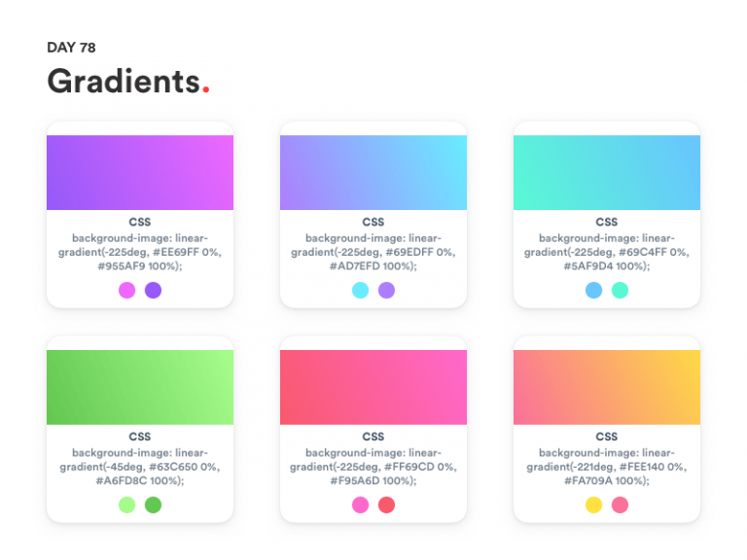Click the lavender-to-cyan gradient preview
747x560 pixels.
coord(373,172)
